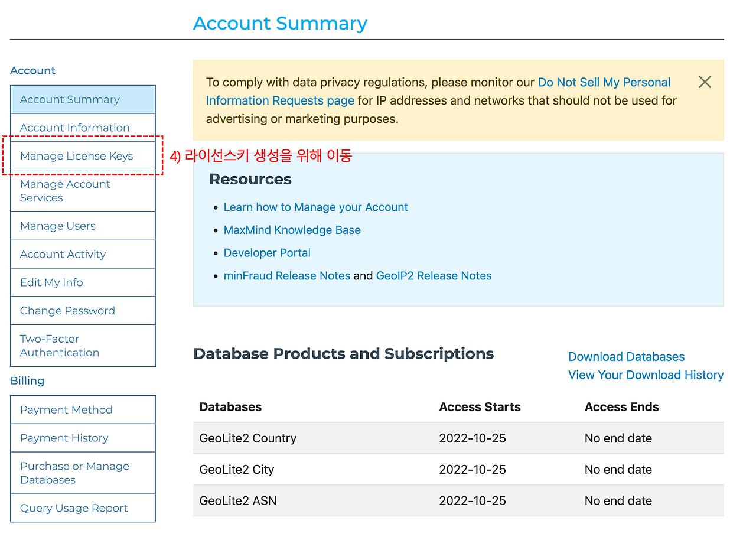Image resolution: width=756 pixels, height=537 pixels.
Task: Open View Your Download History
Action: click(x=646, y=375)
